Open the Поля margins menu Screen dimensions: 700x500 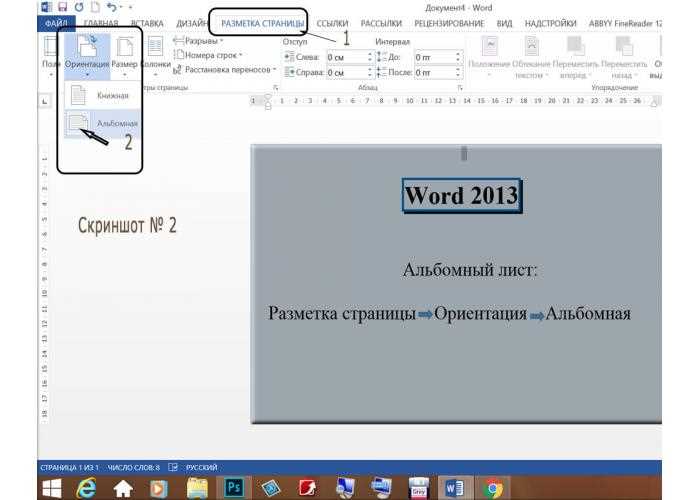coord(50,56)
